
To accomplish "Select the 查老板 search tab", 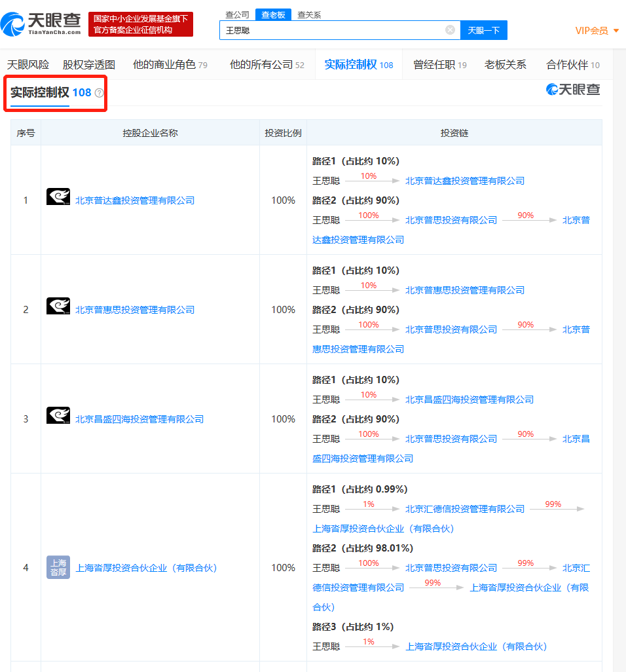I will click(273, 14).
